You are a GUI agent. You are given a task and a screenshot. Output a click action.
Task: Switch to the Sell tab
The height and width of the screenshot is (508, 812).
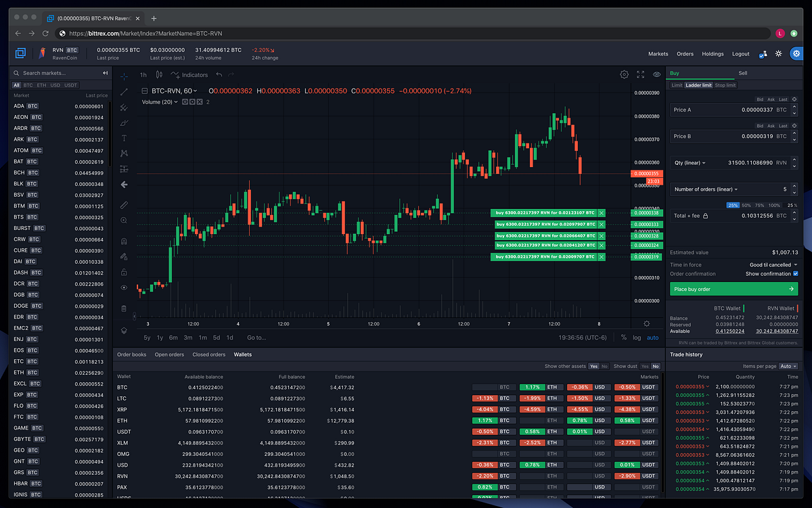[x=743, y=73]
